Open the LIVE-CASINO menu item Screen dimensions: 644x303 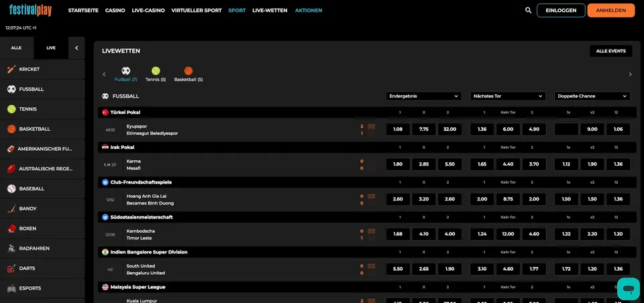point(148,11)
